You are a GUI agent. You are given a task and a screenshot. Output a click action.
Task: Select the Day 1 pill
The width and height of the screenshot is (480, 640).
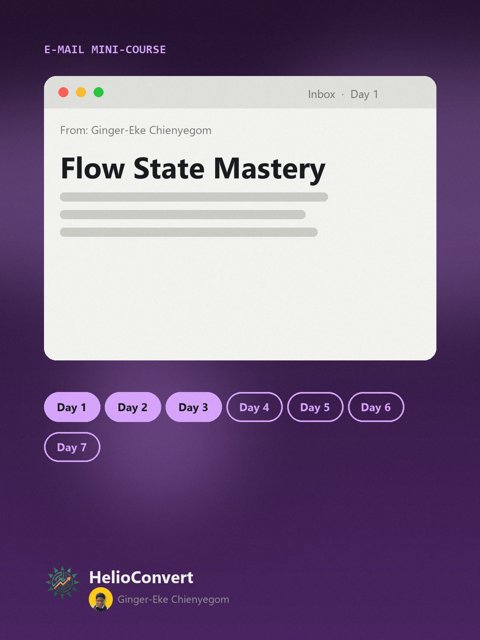(72, 407)
